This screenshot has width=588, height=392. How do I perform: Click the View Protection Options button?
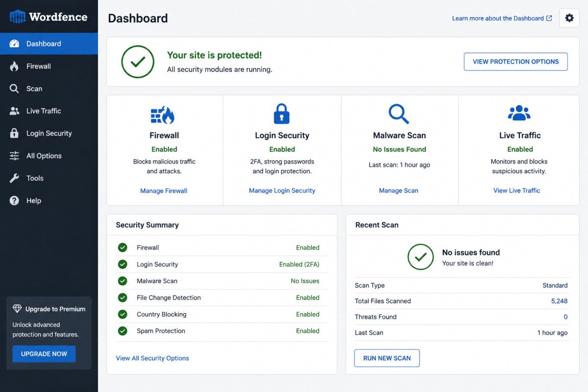516,62
